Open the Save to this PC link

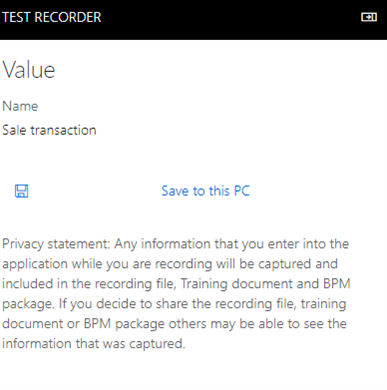pyautogui.click(x=205, y=191)
